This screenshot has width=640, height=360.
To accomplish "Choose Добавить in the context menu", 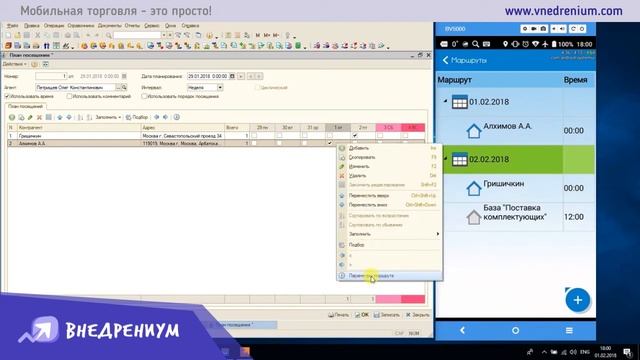I will (x=388, y=148).
